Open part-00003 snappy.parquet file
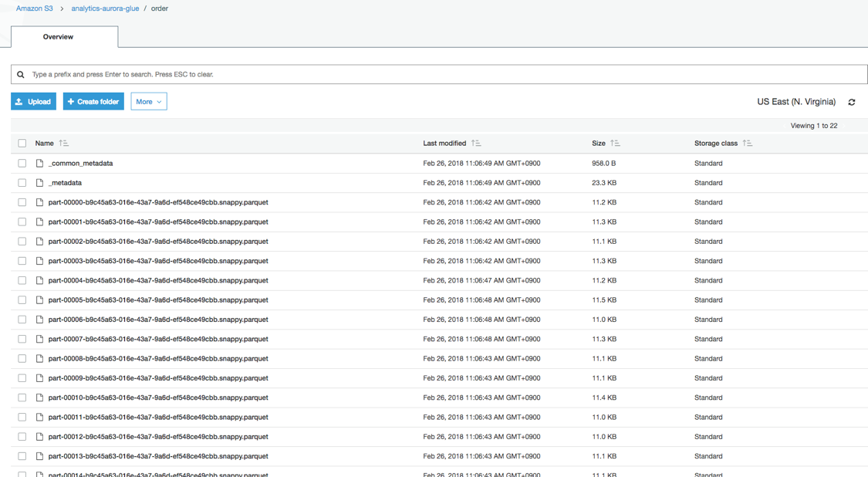This screenshot has height=477, width=868. tap(158, 260)
